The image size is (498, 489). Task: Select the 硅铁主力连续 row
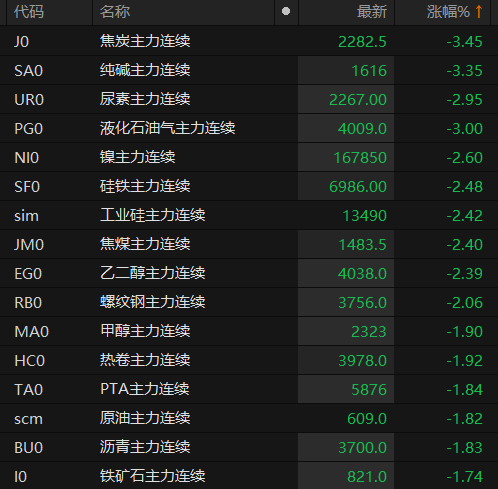pos(249,186)
